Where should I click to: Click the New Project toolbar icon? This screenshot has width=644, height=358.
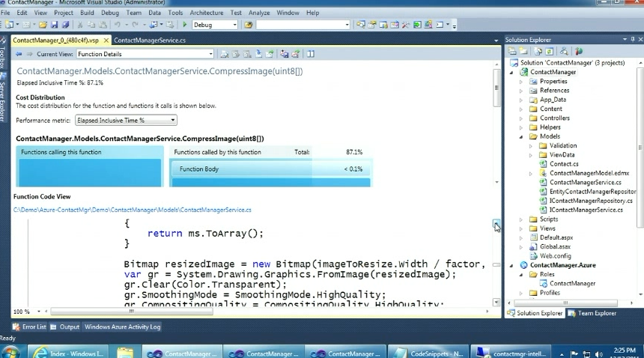[9, 25]
